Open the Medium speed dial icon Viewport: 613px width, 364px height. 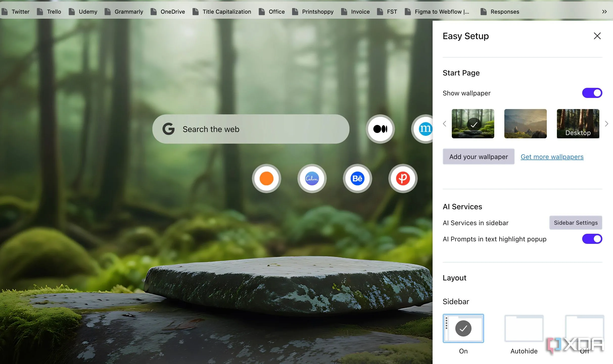coord(380,129)
